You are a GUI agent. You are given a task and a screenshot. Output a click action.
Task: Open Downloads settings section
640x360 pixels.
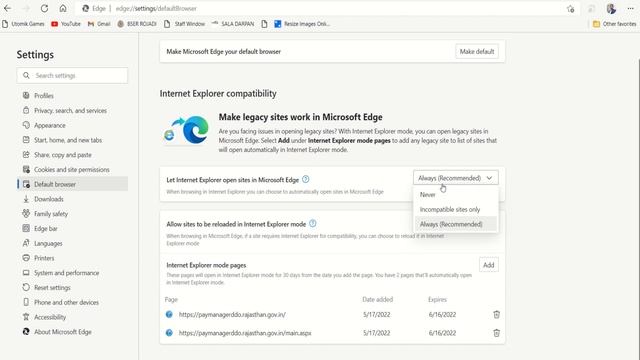click(x=72, y=199)
